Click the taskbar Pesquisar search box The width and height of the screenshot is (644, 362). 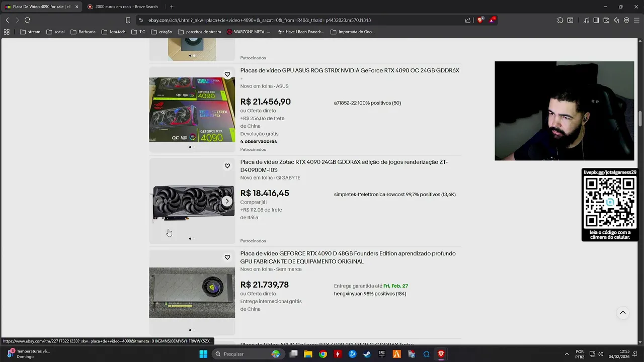(x=248, y=354)
